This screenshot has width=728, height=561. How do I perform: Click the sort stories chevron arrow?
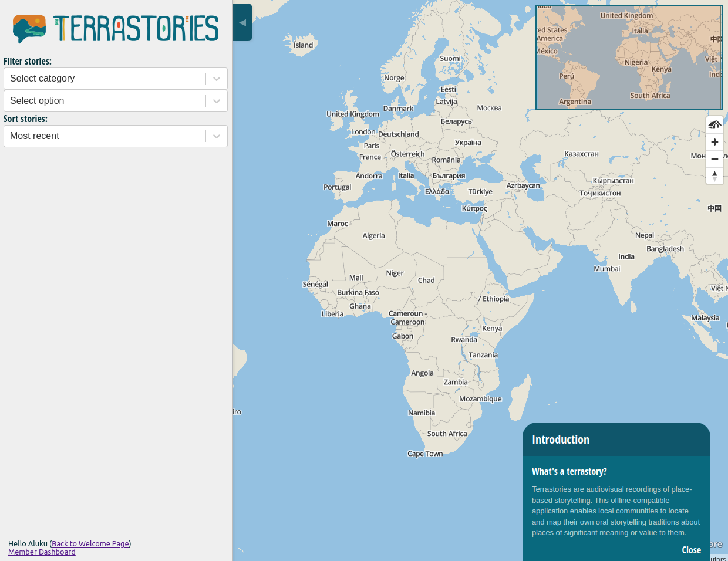tap(217, 136)
